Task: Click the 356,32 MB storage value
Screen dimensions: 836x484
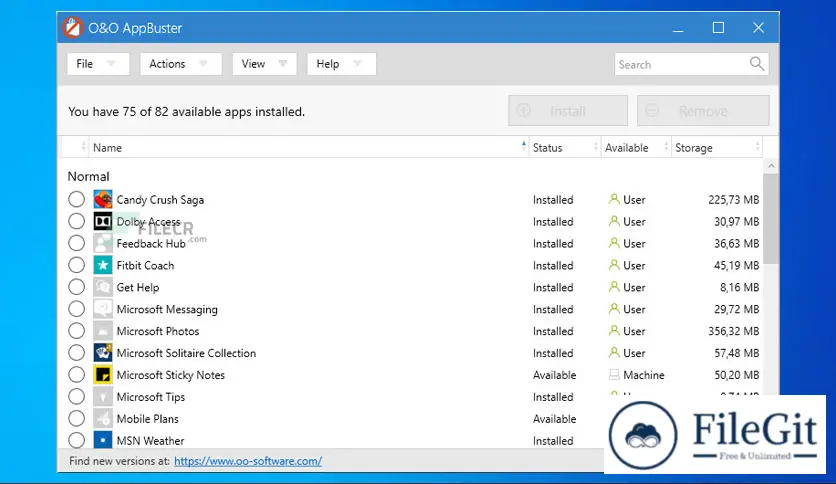Action: click(x=734, y=330)
